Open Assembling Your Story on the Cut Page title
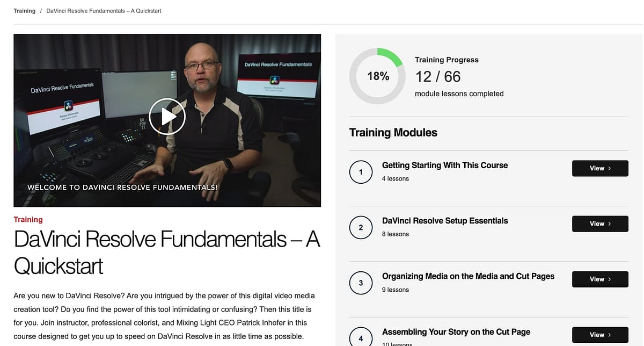This screenshot has width=644, height=346. click(456, 331)
